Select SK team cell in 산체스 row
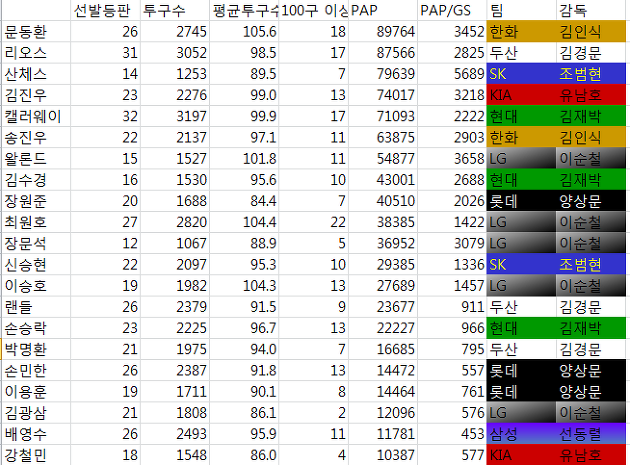Image resolution: width=630 pixels, height=465 pixels. (x=521, y=74)
